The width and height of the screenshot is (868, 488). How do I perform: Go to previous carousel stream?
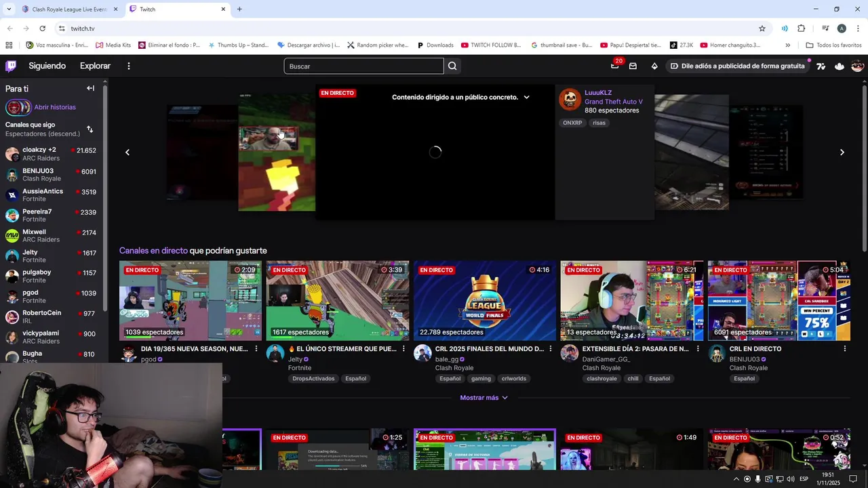pyautogui.click(x=127, y=152)
